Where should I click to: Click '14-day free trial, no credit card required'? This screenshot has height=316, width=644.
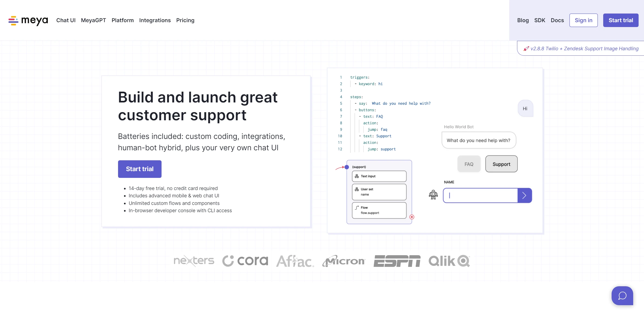click(x=173, y=188)
